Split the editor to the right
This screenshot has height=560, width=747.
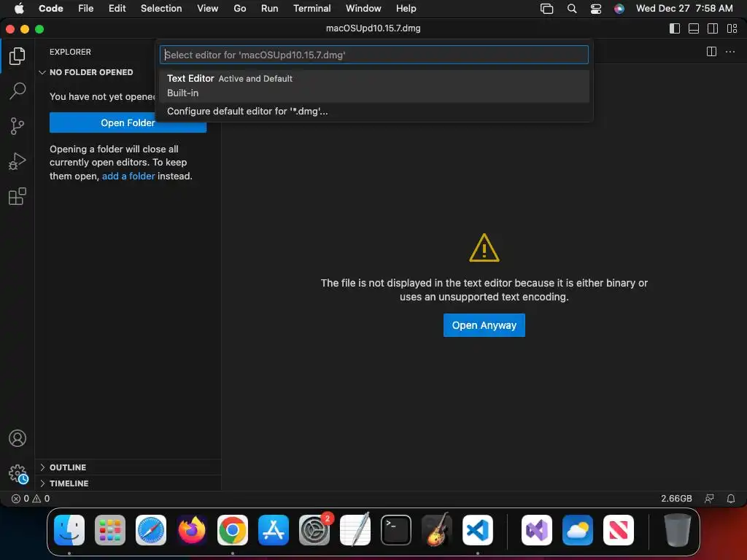pos(711,52)
